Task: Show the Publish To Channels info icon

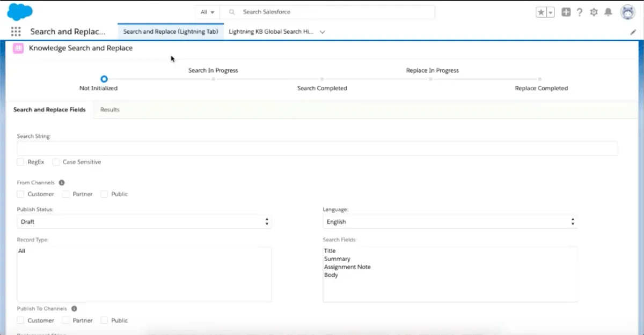Action: tap(74, 309)
